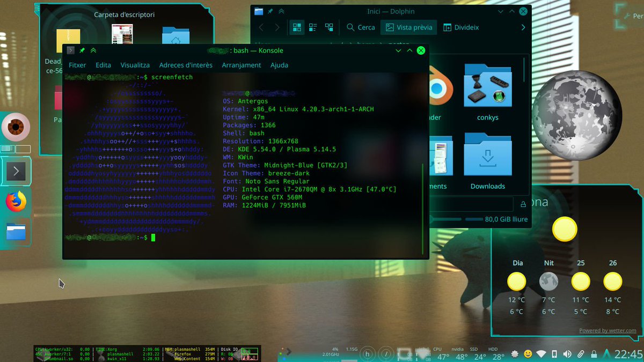Viewport: 644px width, 362px height.
Task: Click the 22:45 clock
Action: pos(628,354)
